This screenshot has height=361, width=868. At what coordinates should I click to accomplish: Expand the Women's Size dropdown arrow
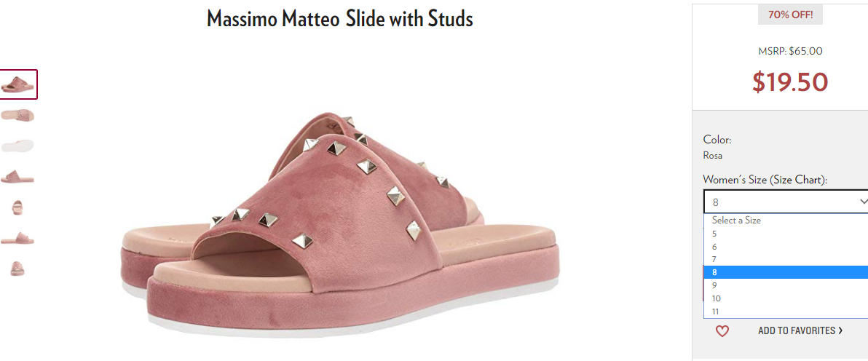click(862, 202)
